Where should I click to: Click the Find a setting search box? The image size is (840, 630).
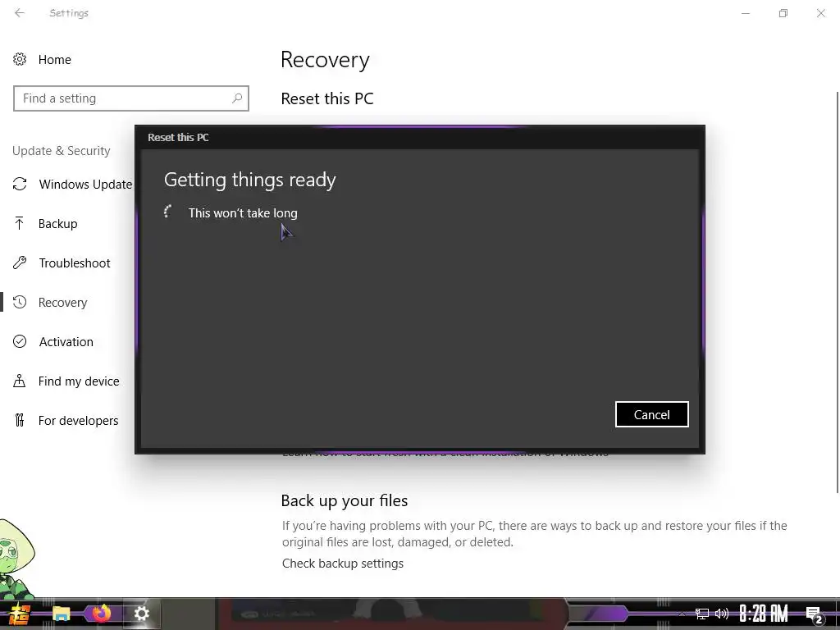(x=130, y=98)
